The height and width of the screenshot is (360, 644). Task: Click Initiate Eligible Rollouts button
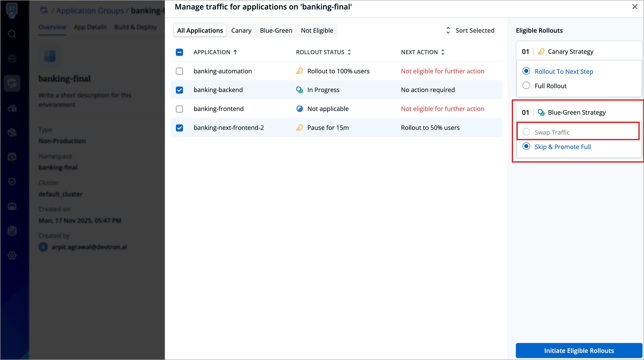[579, 351]
